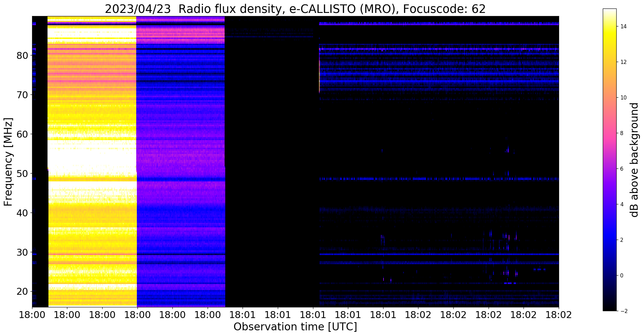Click the colorbar tick label 6
The width and height of the screenshot is (644, 336).
[621, 169]
